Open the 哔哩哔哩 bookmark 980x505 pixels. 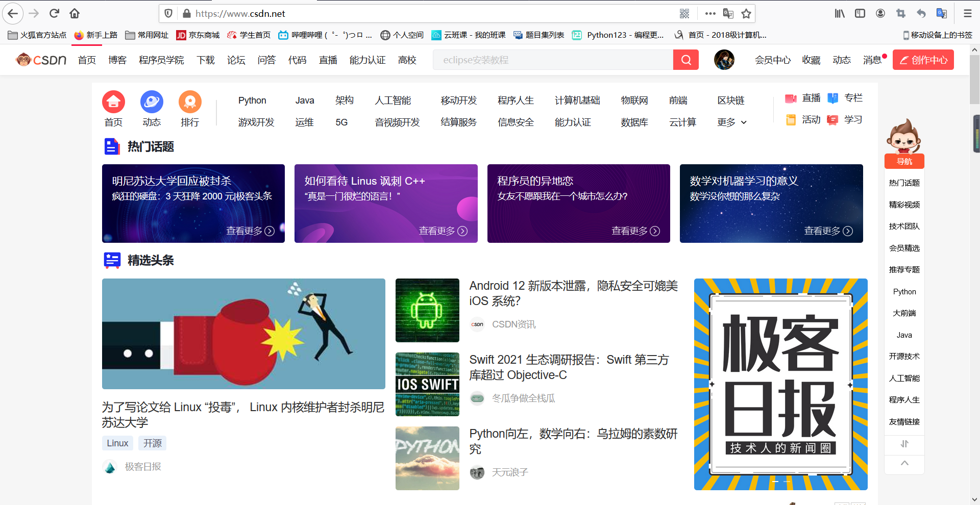[x=325, y=35]
